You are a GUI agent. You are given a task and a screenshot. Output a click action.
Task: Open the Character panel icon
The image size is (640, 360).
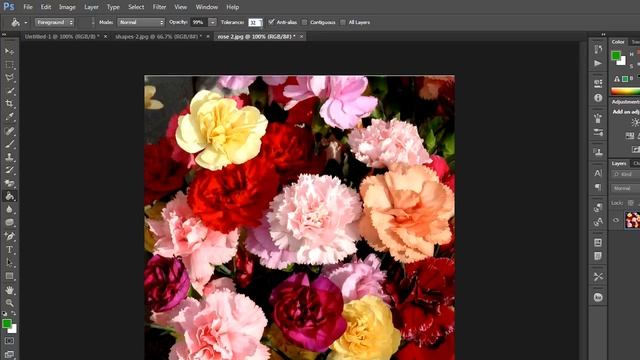pyautogui.click(x=598, y=173)
